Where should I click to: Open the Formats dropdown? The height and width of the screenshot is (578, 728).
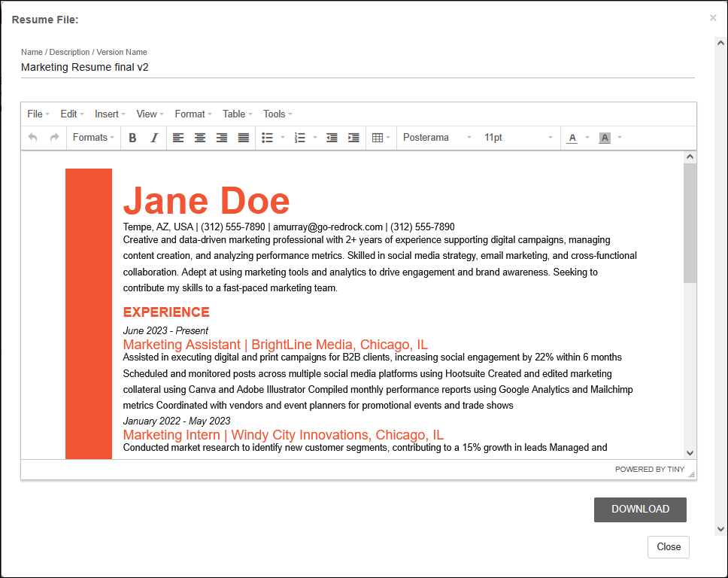(93, 138)
